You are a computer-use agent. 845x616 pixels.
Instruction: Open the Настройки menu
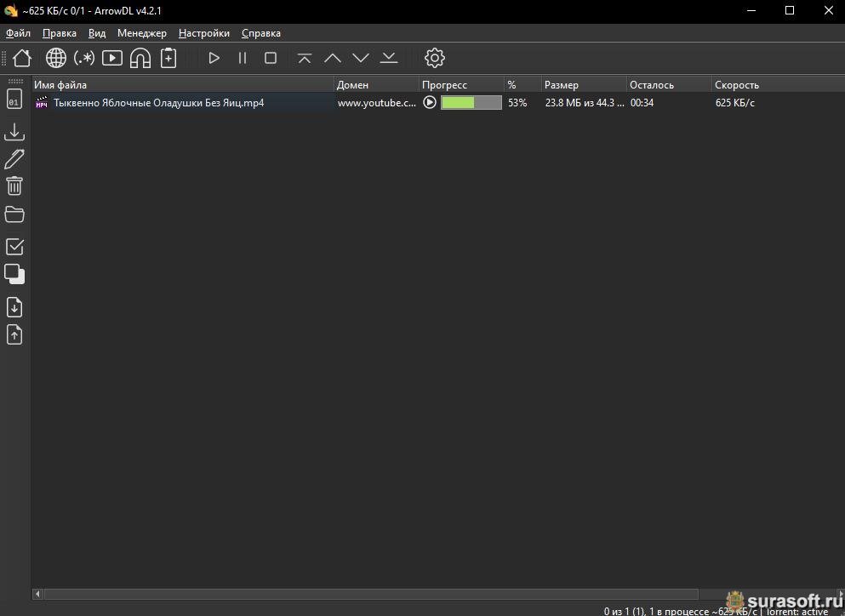pyautogui.click(x=204, y=33)
